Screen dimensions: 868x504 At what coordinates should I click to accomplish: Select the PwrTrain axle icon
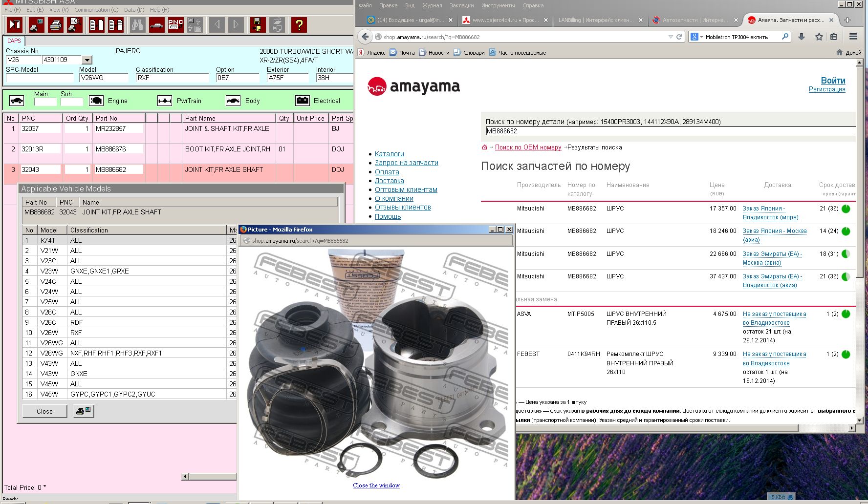(165, 101)
